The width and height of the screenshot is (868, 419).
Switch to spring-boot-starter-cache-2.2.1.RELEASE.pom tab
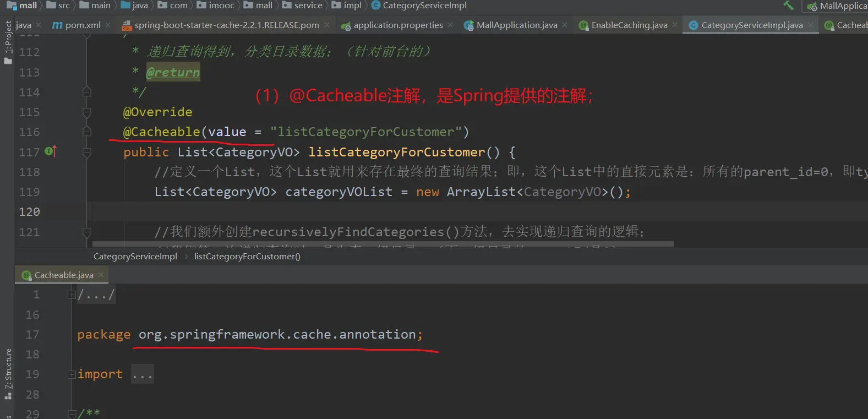pos(227,25)
